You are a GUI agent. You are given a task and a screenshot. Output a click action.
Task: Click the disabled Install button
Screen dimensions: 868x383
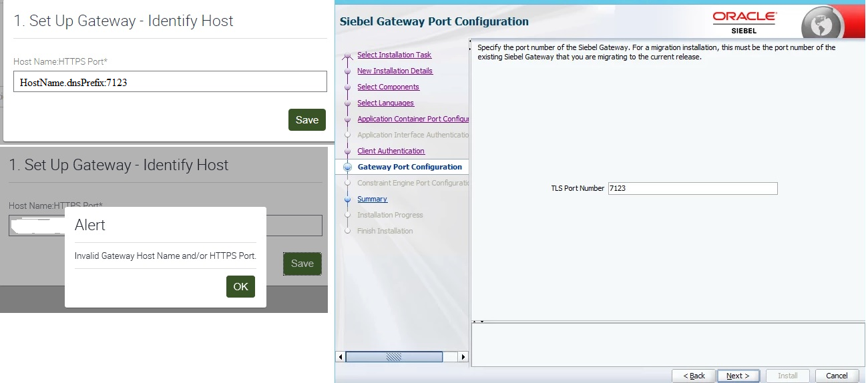click(788, 376)
